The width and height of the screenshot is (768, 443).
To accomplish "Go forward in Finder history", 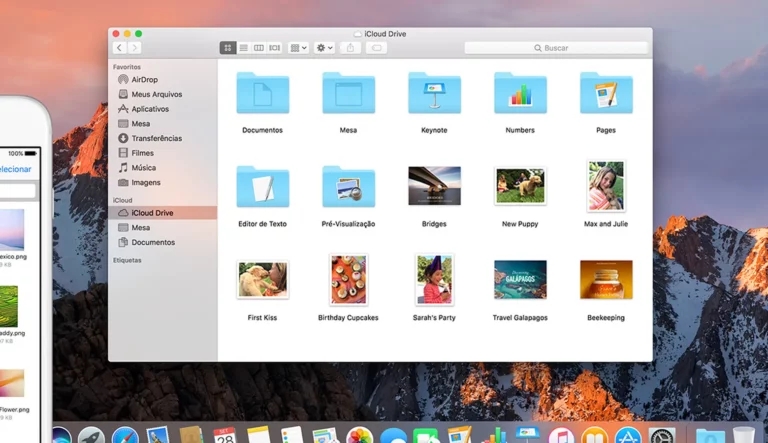I will (x=135, y=48).
